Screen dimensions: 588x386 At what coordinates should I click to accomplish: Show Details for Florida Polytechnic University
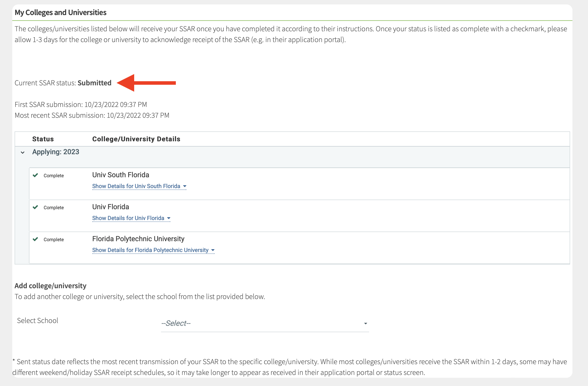pos(150,250)
